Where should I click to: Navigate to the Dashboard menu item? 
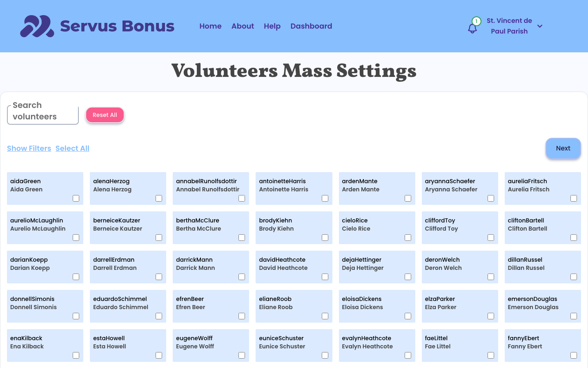[x=311, y=26]
